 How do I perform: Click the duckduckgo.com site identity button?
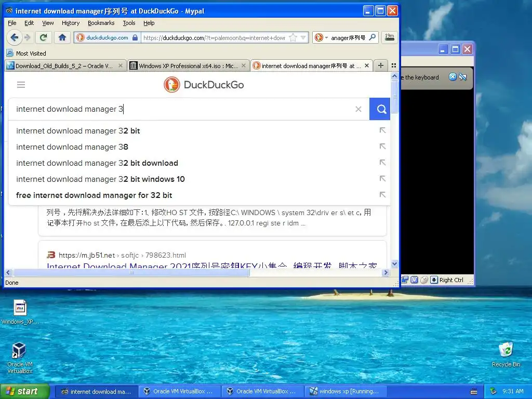pyautogui.click(x=107, y=37)
